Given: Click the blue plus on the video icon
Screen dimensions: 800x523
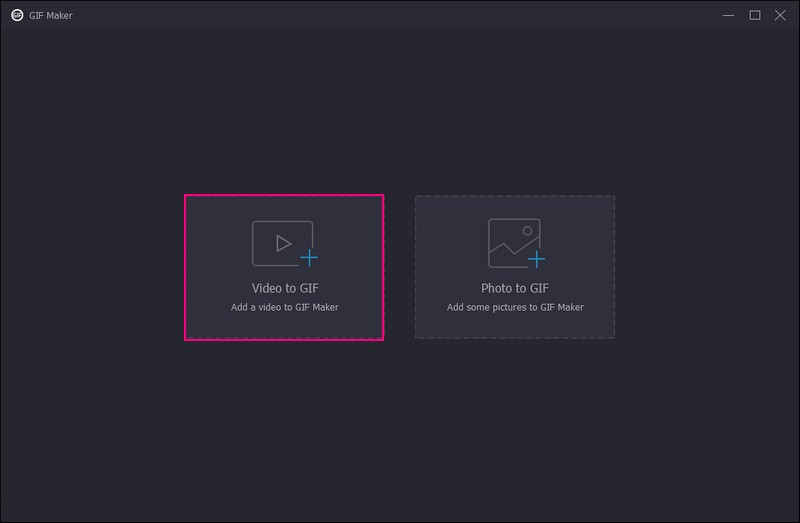Looking at the screenshot, I should point(309,258).
